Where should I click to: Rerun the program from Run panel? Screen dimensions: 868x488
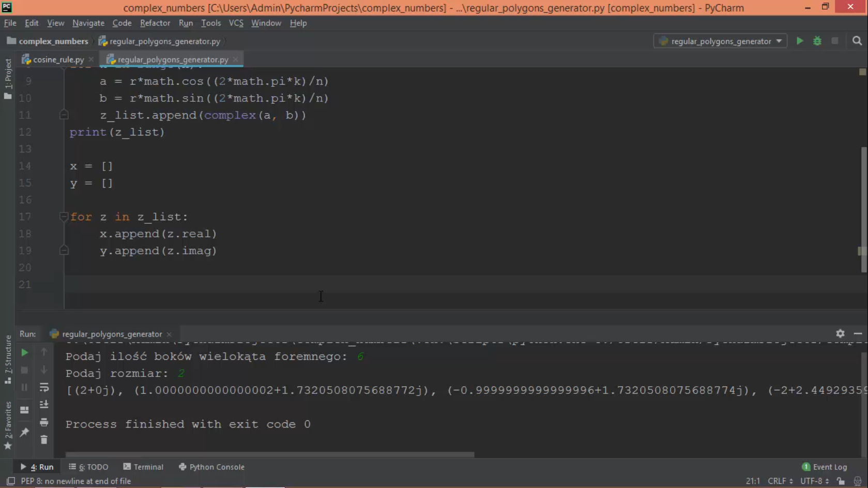[x=24, y=353]
